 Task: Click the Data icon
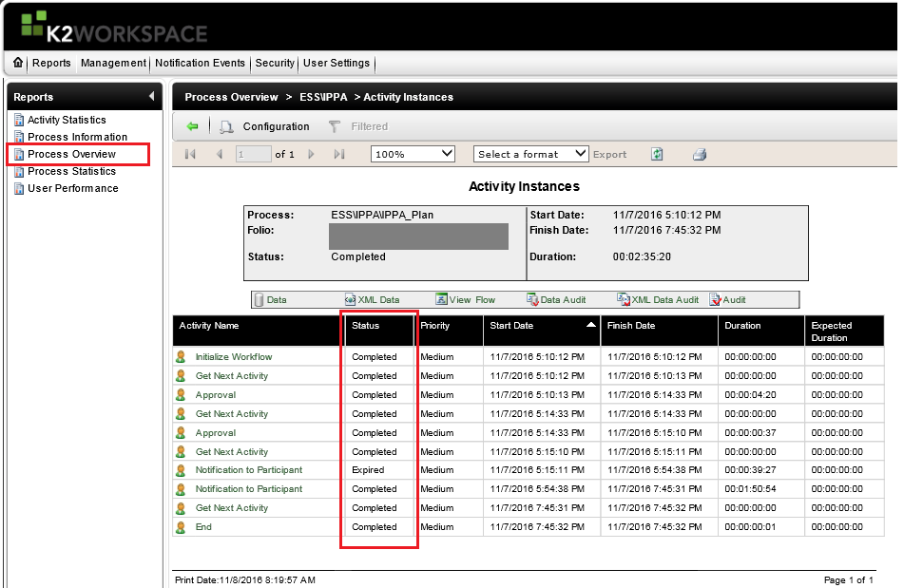pos(273,299)
